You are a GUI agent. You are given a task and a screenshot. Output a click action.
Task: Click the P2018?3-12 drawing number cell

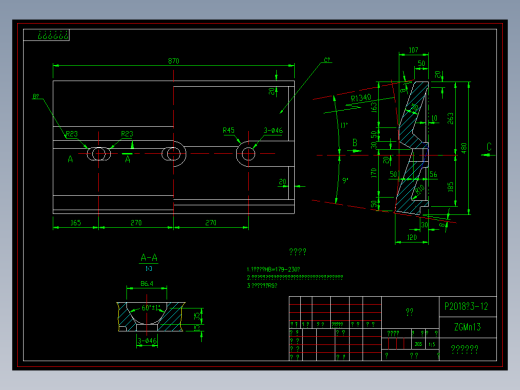[467, 306]
